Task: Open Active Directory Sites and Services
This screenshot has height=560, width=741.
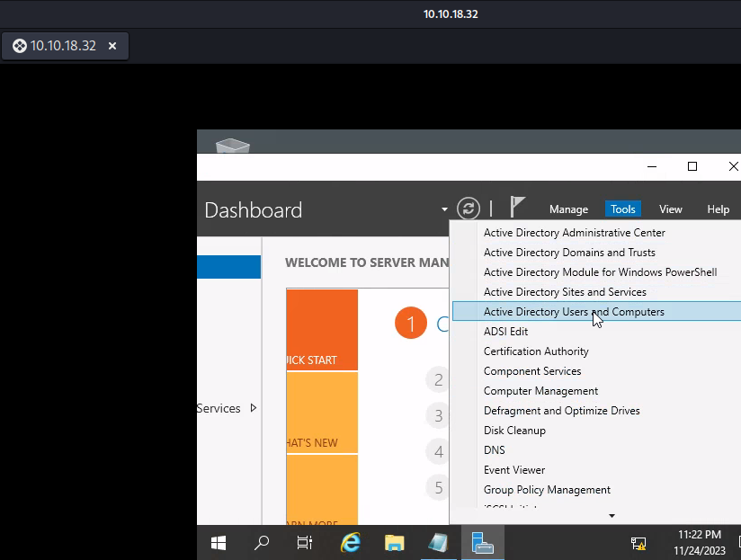Action: click(x=596, y=292)
